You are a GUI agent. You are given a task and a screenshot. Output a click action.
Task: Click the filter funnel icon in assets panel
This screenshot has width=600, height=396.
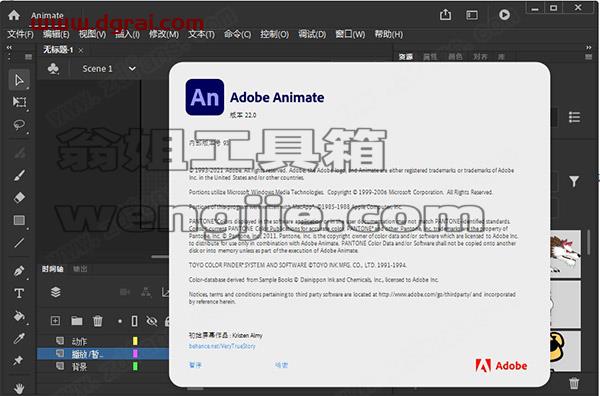(x=574, y=181)
